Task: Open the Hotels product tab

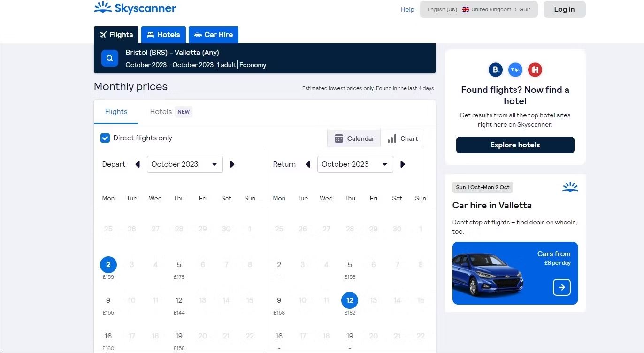Action: click(163, 35)
